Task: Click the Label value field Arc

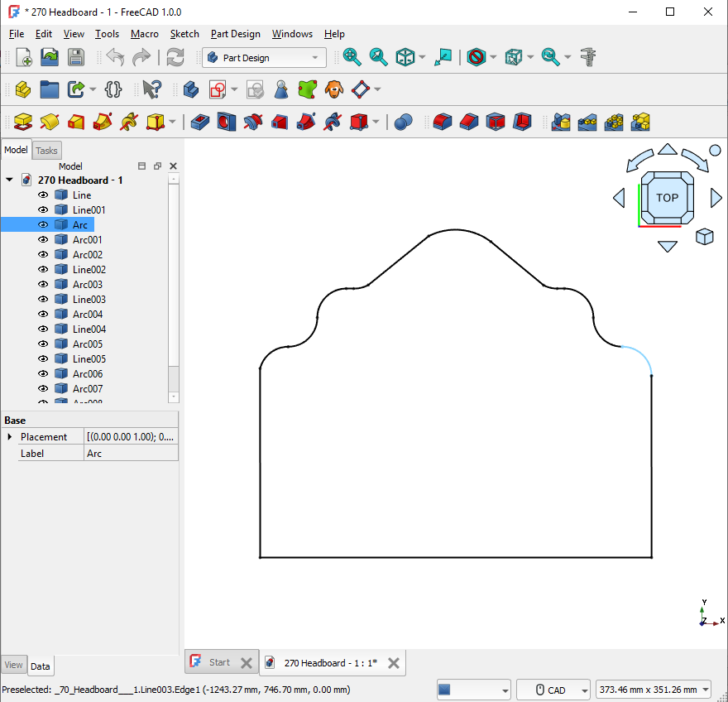Action: [131, 454]
